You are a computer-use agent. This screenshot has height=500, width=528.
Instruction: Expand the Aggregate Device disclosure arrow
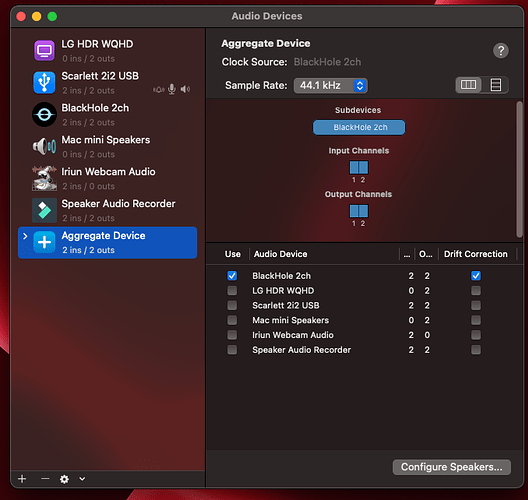coord(25,236)
